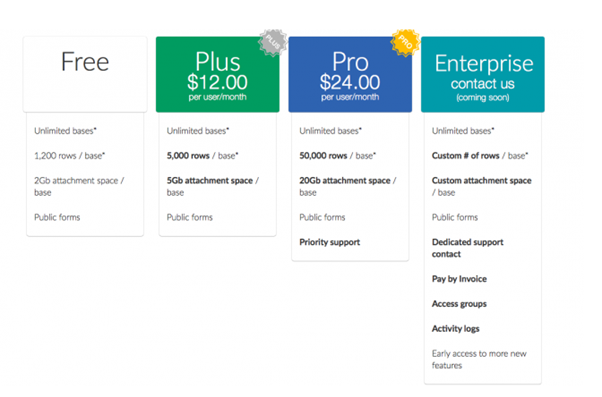Click the Plus $12.00 price text
The width and height of the screenshot is (602, 397).
(x=217, y=82)
